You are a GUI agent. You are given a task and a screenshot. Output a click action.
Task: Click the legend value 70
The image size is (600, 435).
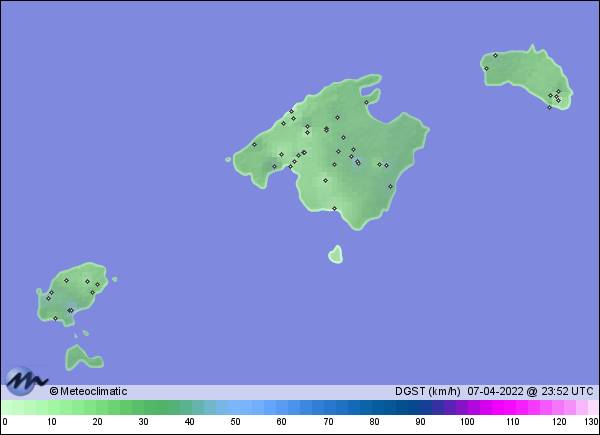click(328, 422)
